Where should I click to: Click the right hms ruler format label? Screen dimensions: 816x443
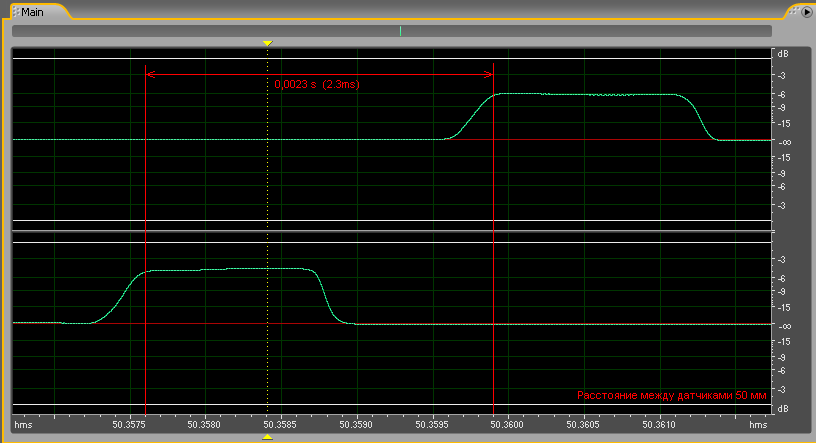(x=758, y=425)
